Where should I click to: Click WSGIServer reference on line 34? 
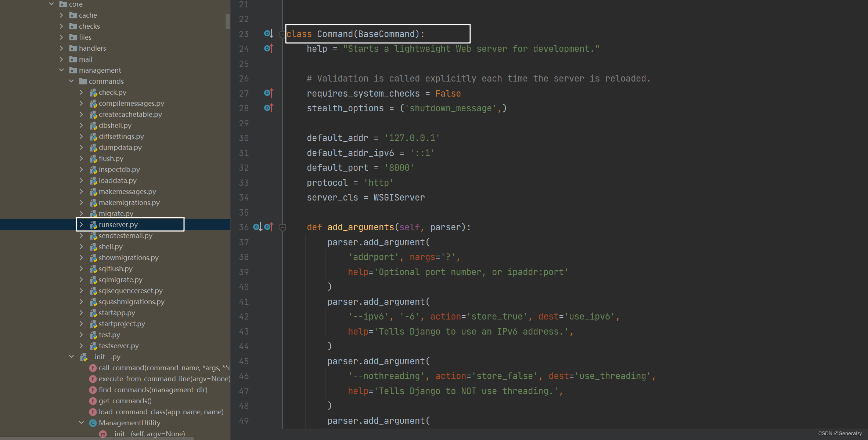click(399, 198)
